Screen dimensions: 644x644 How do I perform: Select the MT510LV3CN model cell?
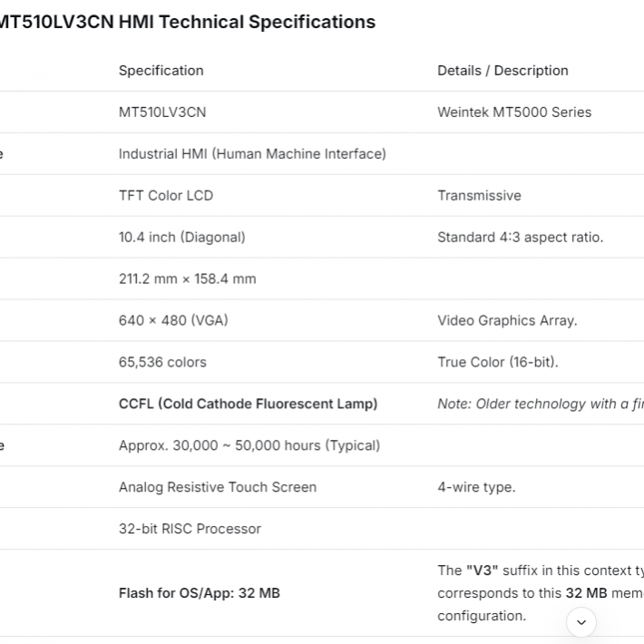tap(162, 112)
